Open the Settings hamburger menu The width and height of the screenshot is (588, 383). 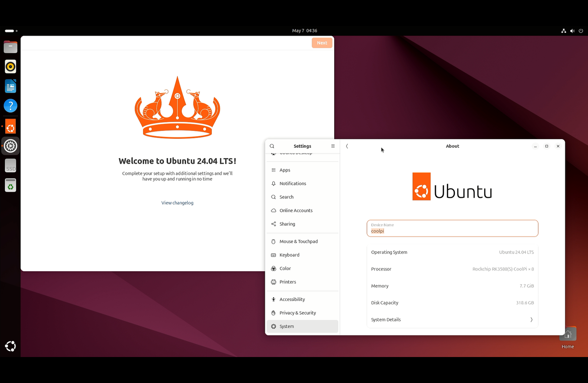click(333, 146)
